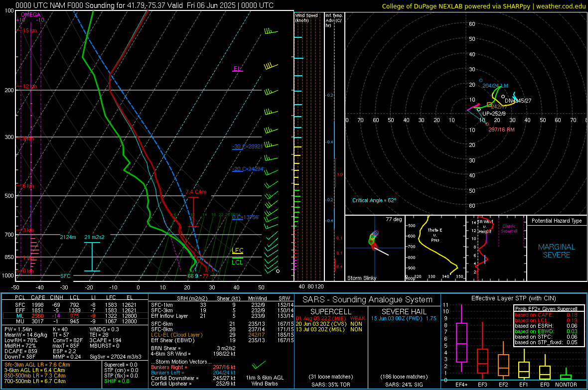This screenshot has height=390, width=588.
Task: Select the 01 Aug 03 22Z (MIE) analogue
Action: pos(330,318)
